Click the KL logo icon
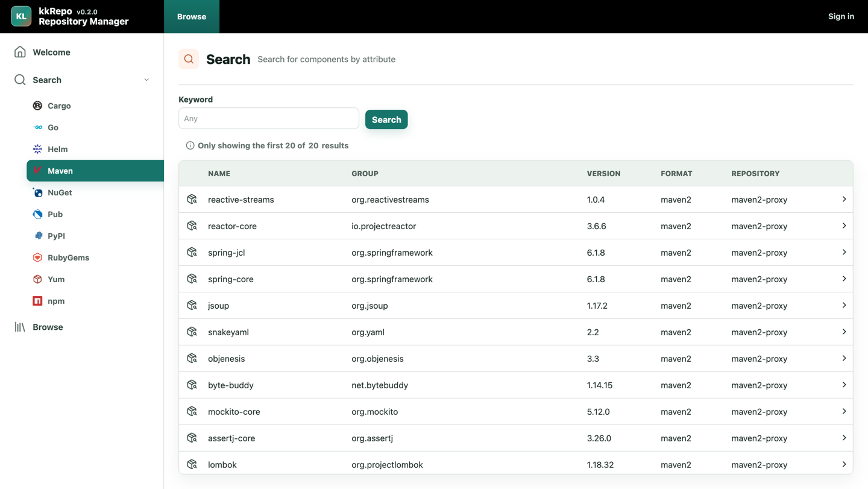This screenshot has width=868, height=489. pos(21,16)
